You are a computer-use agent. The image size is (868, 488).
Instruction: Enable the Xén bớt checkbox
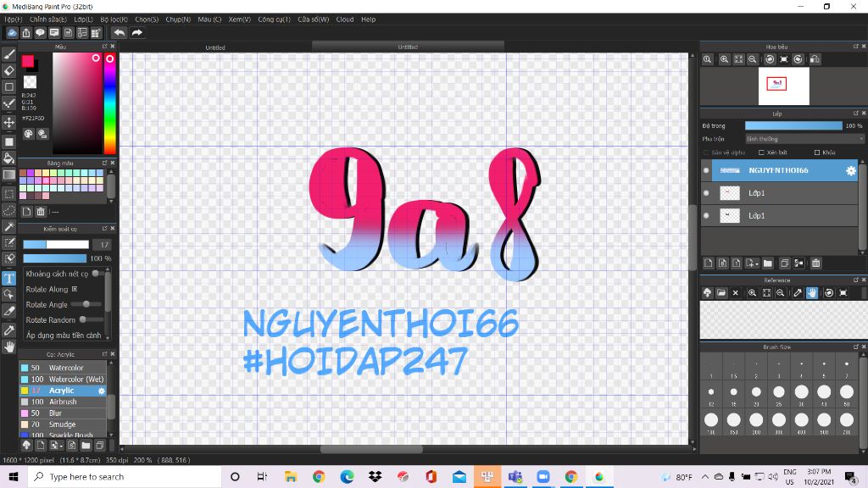(761, 152)
